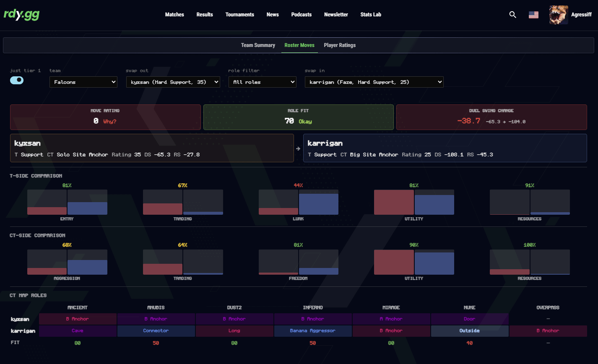Select the Roster Moves tab
The height and width of the screenshot is (364, 598).
pyautogui.click(x=299, y=45)
